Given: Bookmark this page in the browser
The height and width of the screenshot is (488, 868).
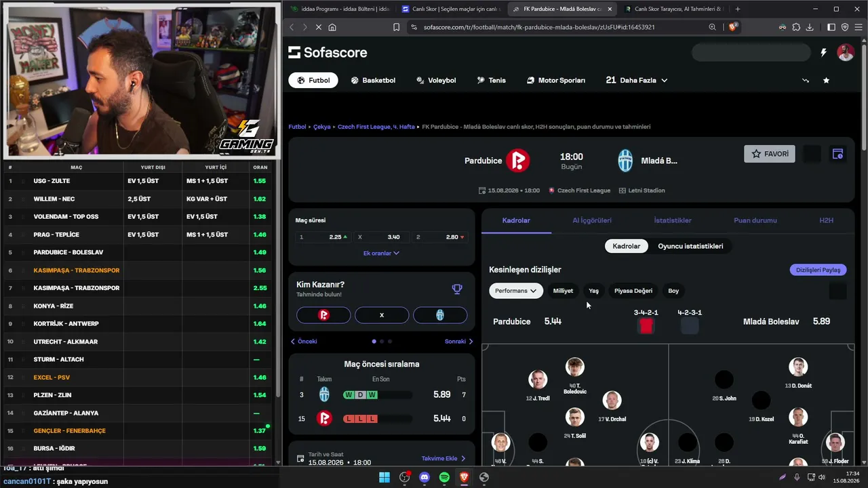Looking at the screenshot, I should click(x=396, y=27).
